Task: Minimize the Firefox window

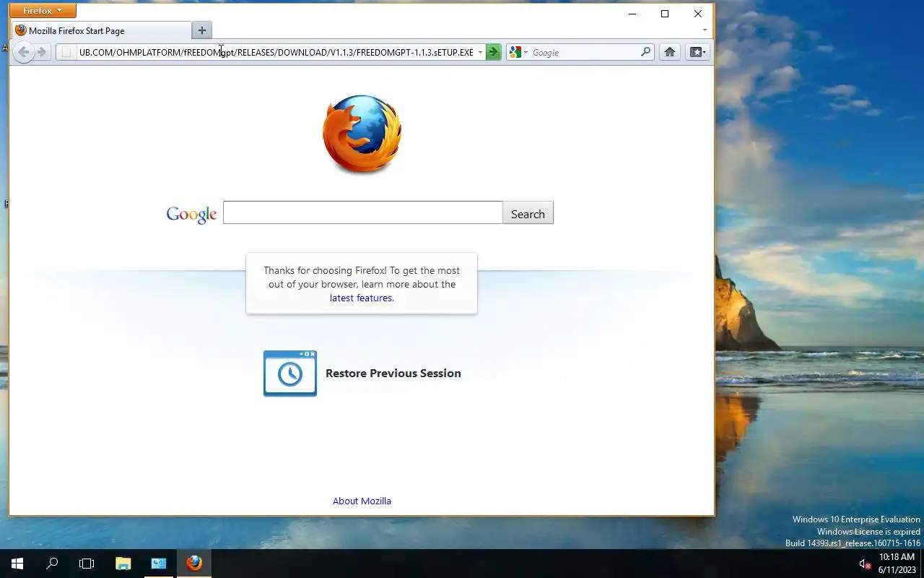Action: (x=632, y=14)
